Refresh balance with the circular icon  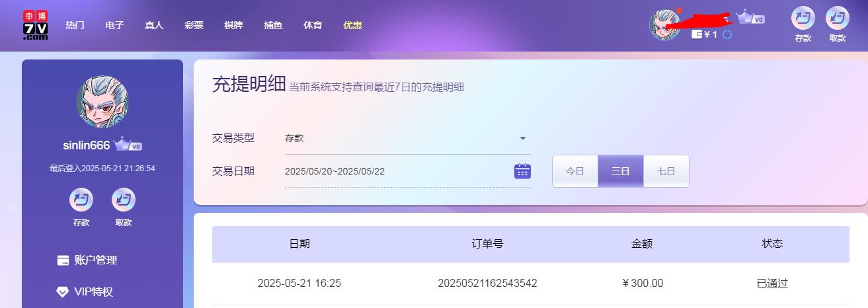(727, 34)
